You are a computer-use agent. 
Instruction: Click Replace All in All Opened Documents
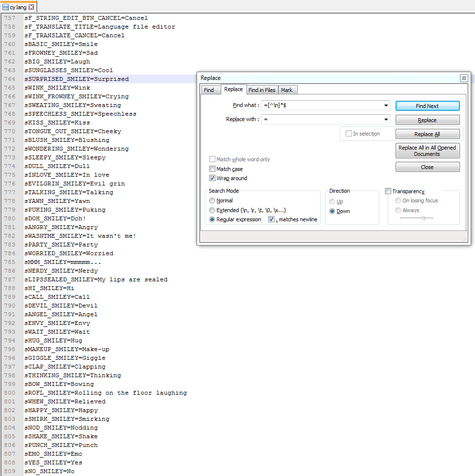tap(427, 151)
